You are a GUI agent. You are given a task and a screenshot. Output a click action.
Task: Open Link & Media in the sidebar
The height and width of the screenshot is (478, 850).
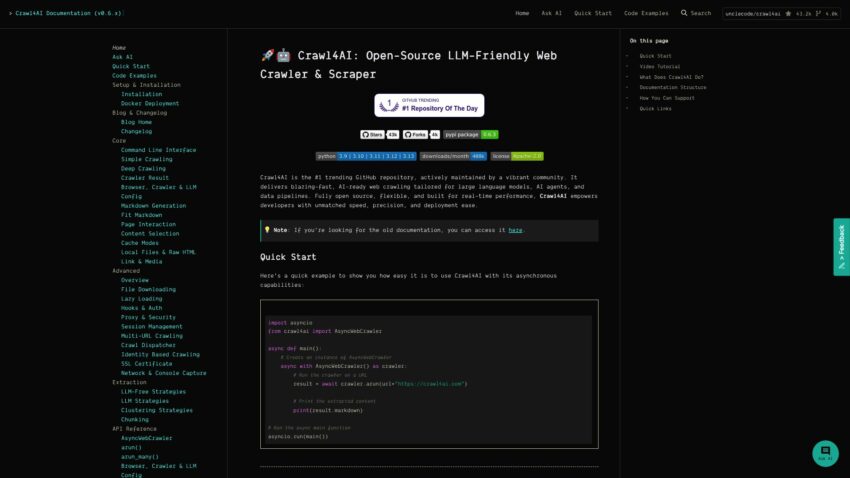pos(141,261)
